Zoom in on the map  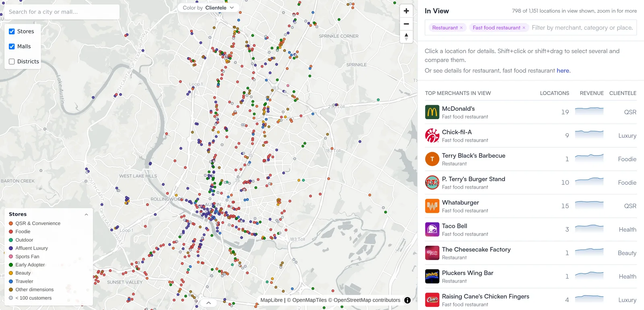click(x=406, y=11)
